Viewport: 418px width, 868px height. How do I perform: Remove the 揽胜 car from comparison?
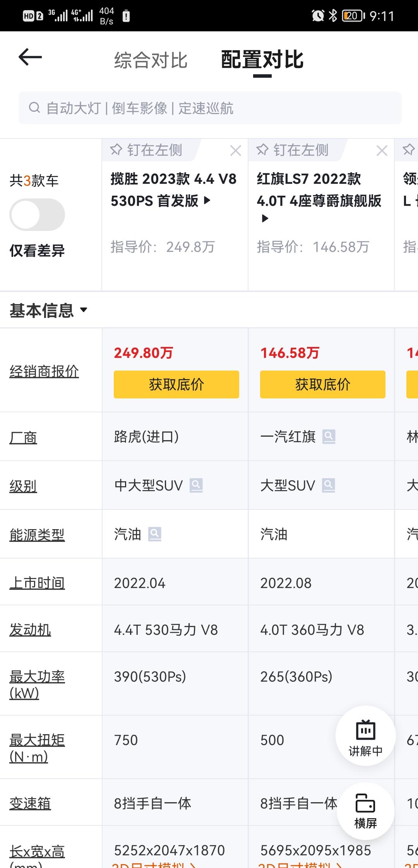click(236, 150)
